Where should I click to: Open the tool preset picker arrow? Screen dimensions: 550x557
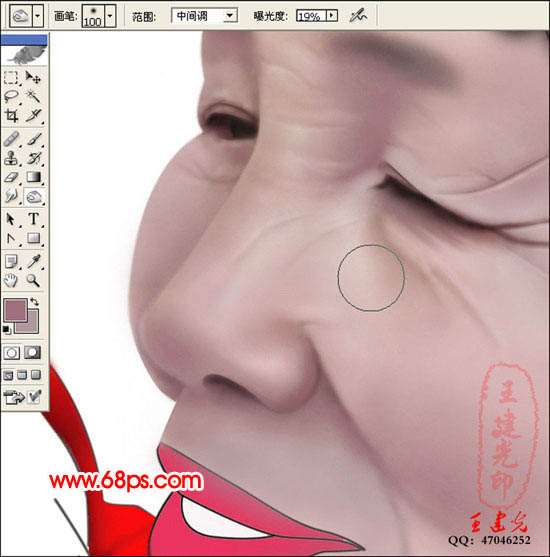[38, 16]
